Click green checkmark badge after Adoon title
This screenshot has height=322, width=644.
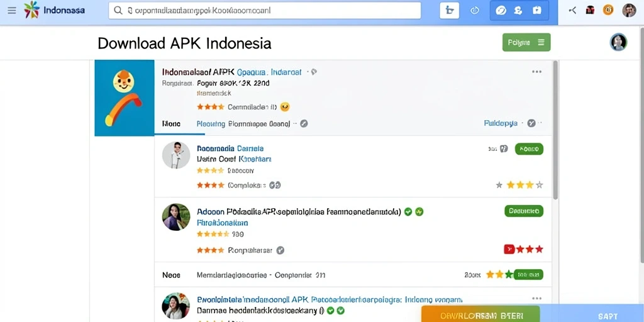click(408, 212)
